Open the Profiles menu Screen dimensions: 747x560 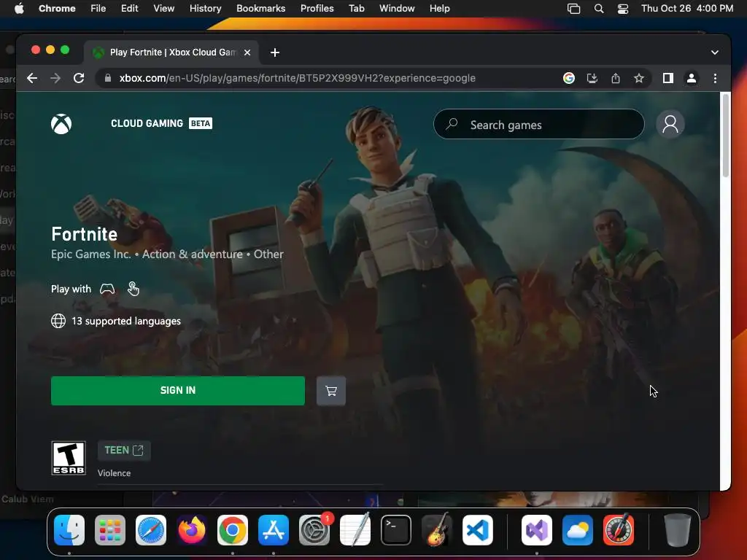pos(317,8)
